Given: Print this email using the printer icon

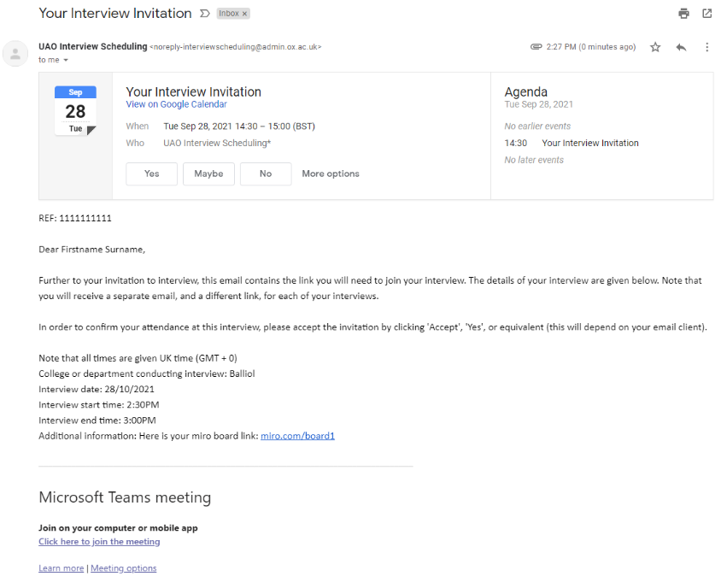Looking at the screenshot, I should coord(683,14).
